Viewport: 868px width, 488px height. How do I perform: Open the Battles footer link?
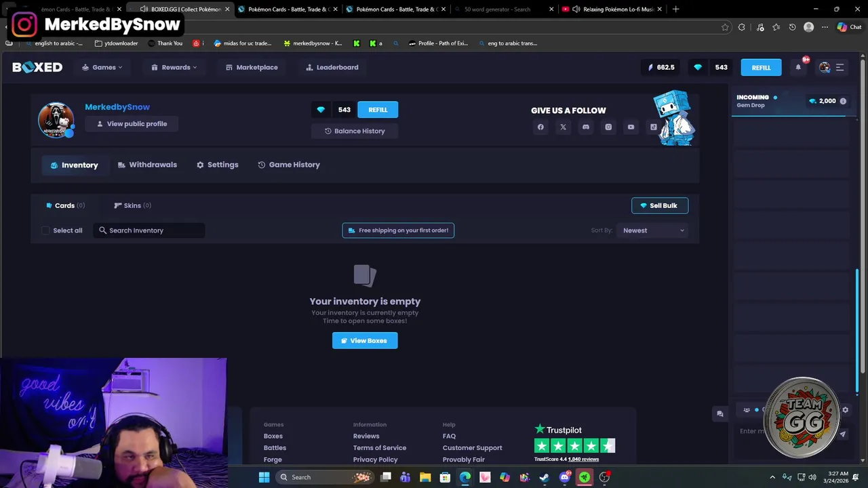pos(275,448)
